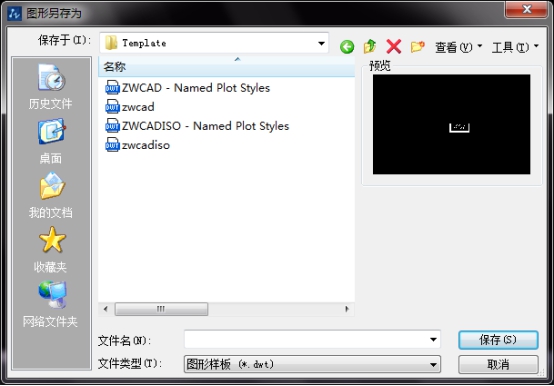Click the DWT icon of zwcad file

point(112,107)
